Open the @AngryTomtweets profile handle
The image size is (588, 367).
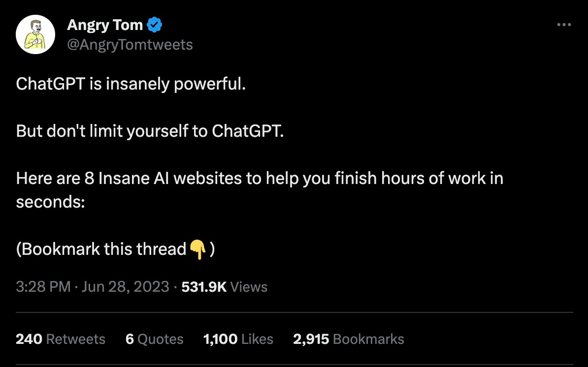coord(130,44)
